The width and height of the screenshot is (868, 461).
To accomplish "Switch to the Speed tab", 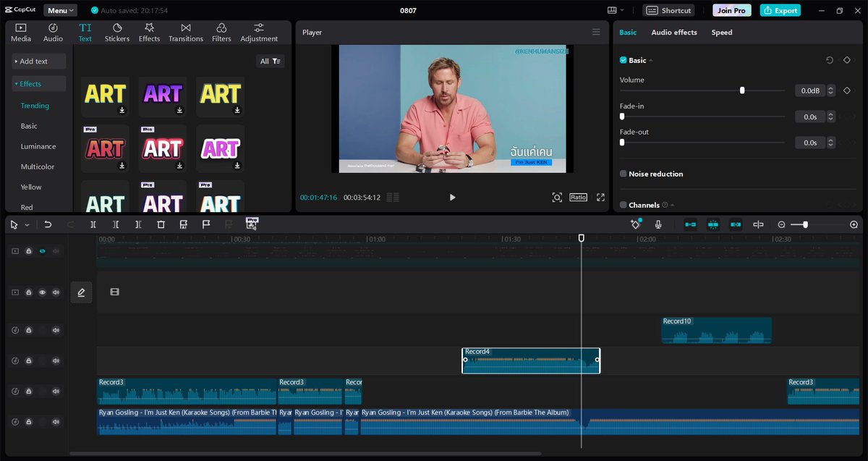I will pyautogui.click(x=722, y=33).
